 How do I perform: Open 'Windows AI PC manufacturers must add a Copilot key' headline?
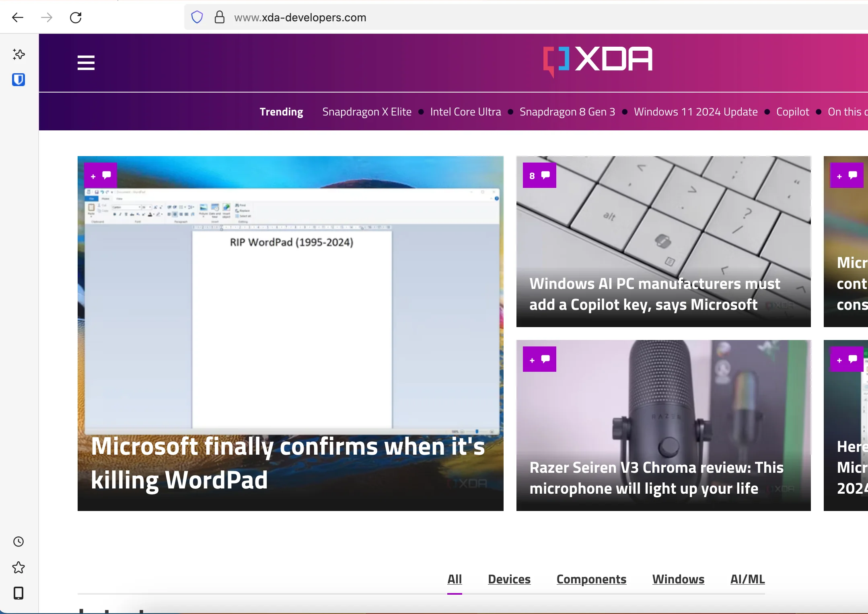654,294
